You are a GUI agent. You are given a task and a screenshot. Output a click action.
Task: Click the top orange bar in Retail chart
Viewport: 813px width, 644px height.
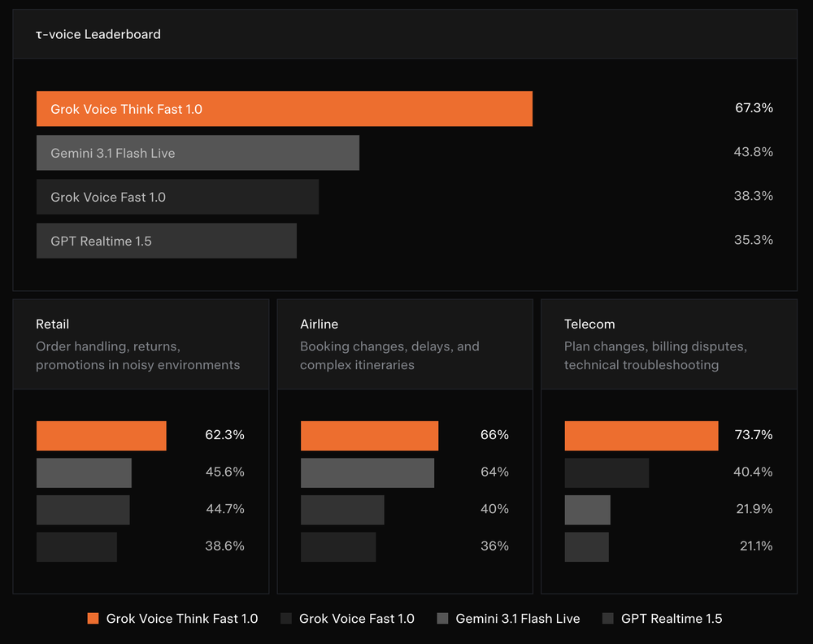click(x=101, y=435)
